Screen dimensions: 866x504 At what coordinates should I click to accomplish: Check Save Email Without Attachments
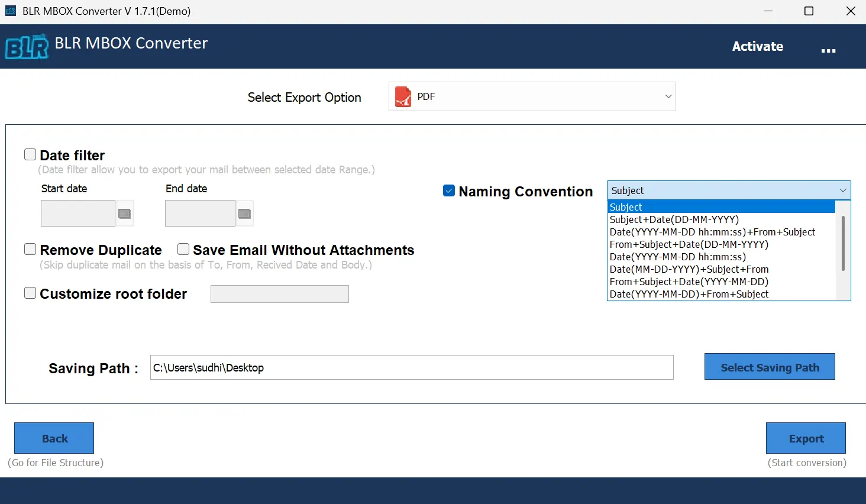(183, 249)
